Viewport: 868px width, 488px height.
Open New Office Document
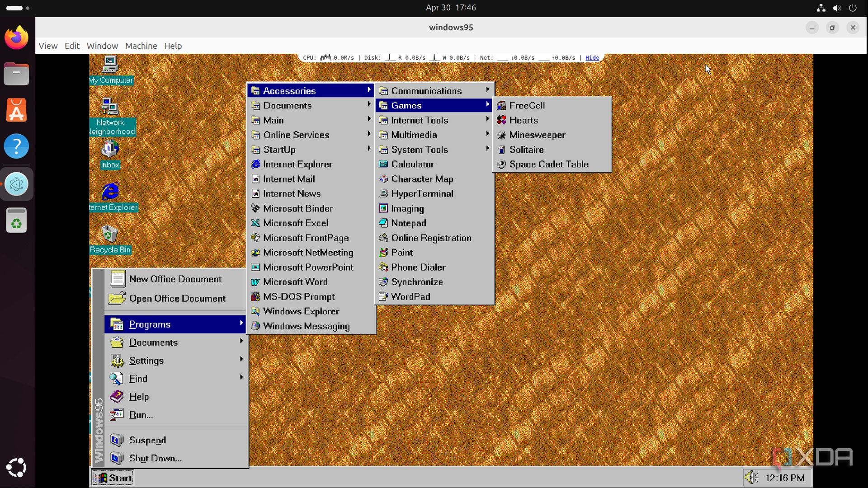[176, 279]
